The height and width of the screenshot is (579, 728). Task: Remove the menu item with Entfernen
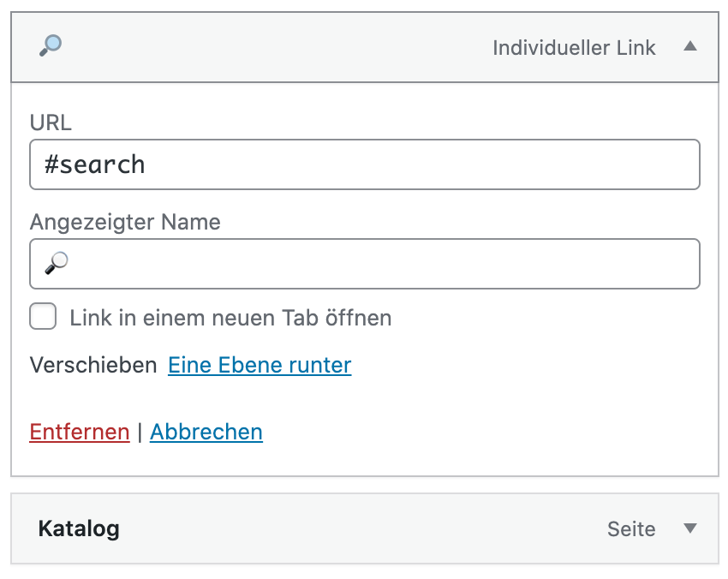click(80, 432)
